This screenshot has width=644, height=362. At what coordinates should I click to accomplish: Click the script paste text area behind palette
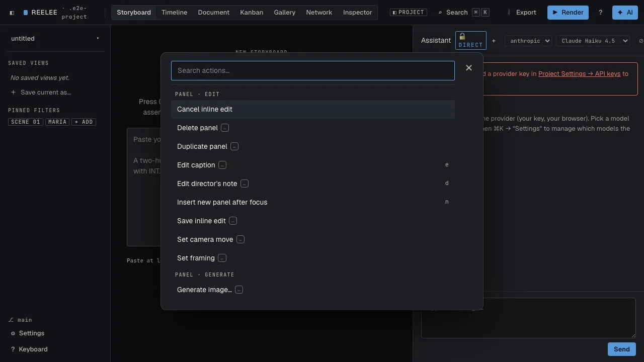coord(143,188)
